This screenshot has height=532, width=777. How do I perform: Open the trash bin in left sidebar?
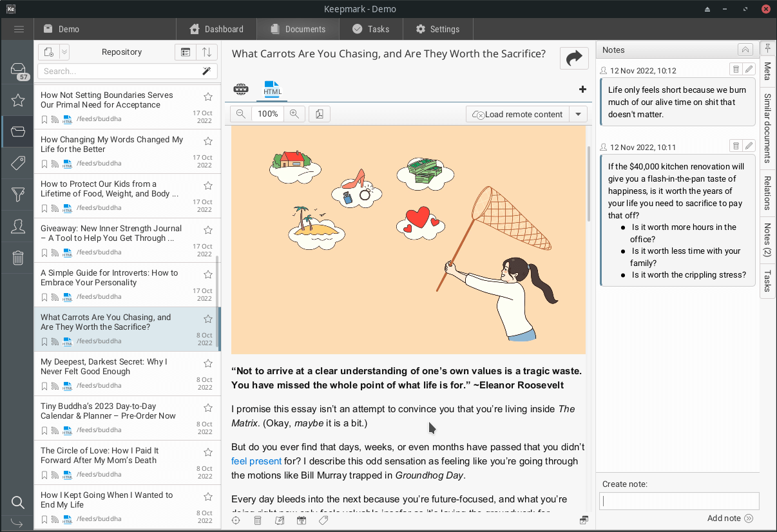[18, 258]
